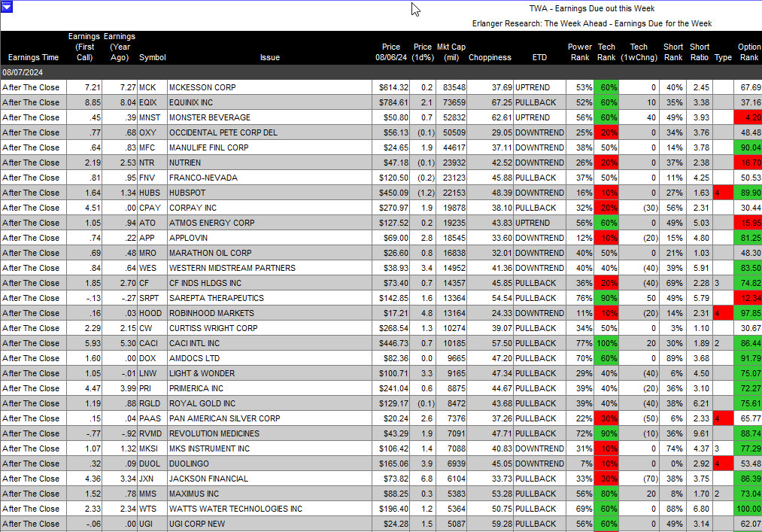762x532 pixels.
Task: Select the MONSTER BEVERAGE issue cell
Action: (x=270, y=117)
